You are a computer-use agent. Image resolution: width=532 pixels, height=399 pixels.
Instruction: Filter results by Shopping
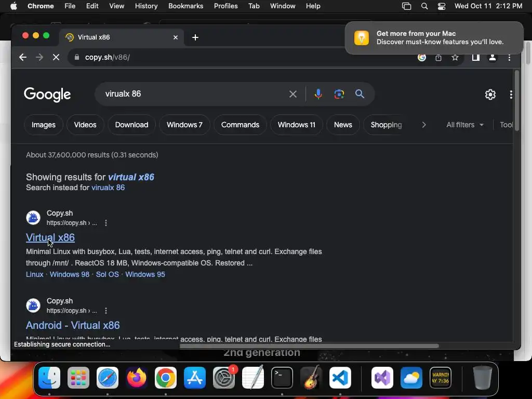386,125
